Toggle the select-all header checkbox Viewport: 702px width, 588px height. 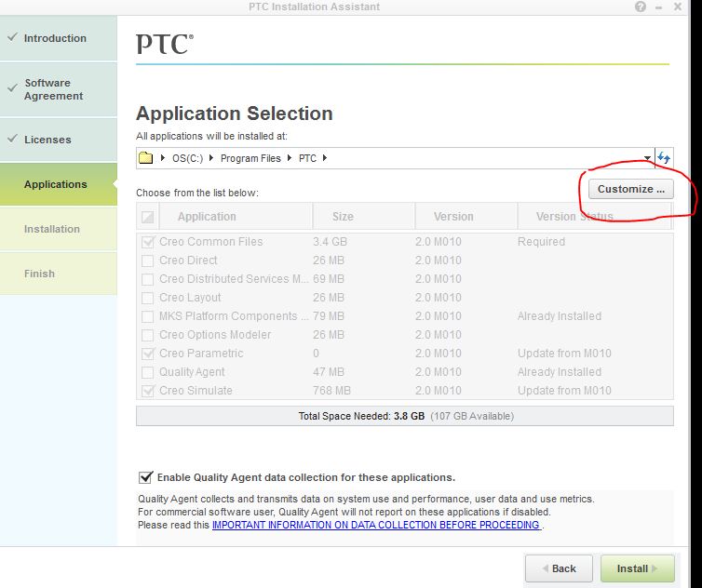[x=147, y=217]
